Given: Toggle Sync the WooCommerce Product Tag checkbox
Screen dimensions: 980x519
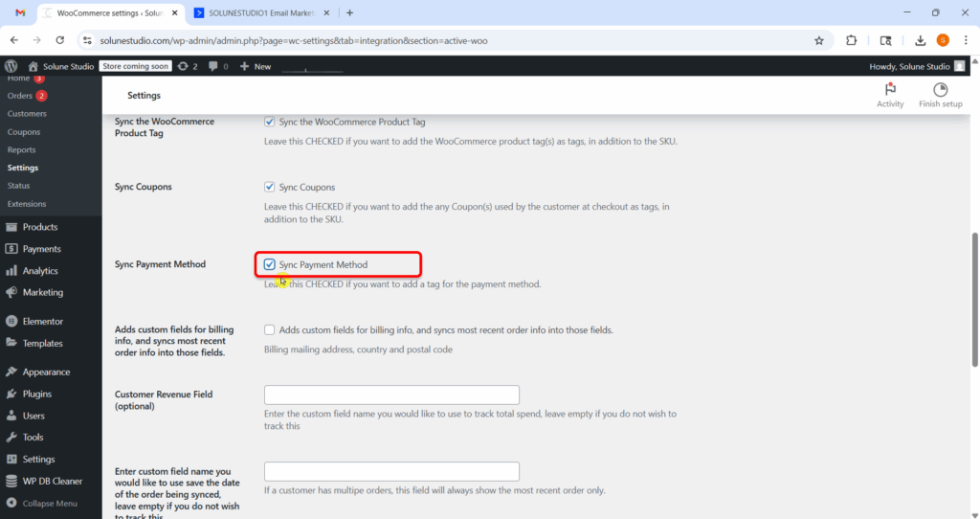Looking at the screenshot, I should [x=269, y=122].
